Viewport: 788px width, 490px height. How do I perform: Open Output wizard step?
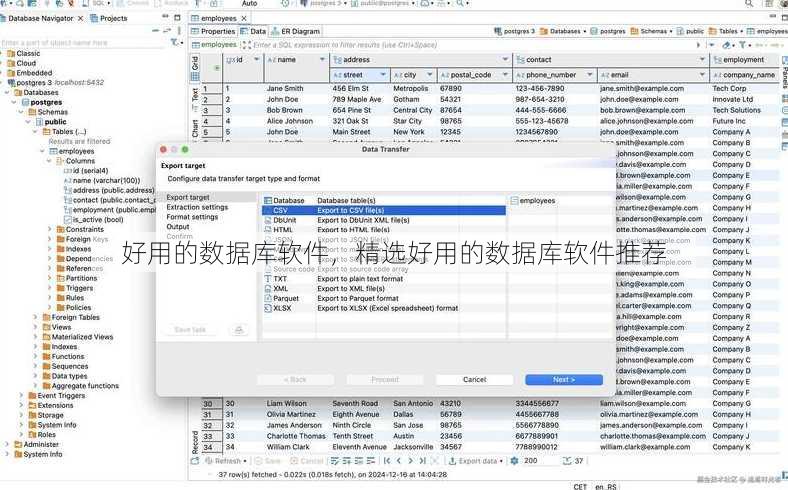tap(177, 227)
